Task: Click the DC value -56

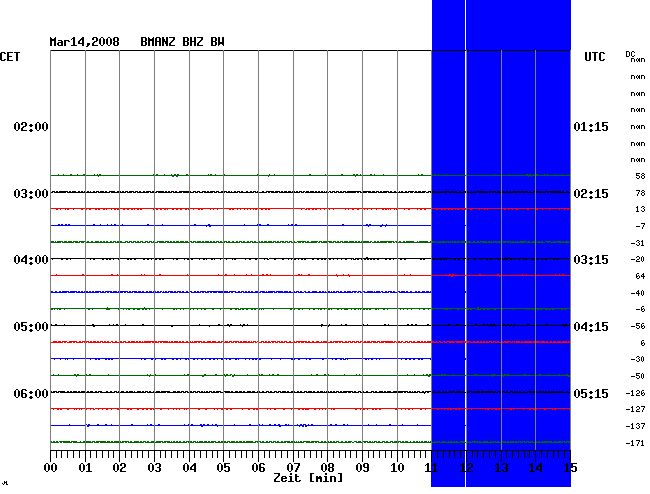Action: [x=638, y=326]
